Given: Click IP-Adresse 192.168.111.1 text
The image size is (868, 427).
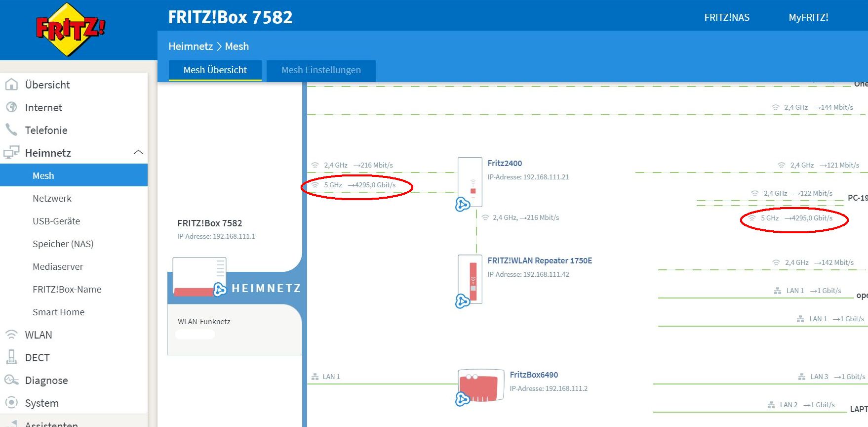Looking at the screenshot, I should point(216,236).
